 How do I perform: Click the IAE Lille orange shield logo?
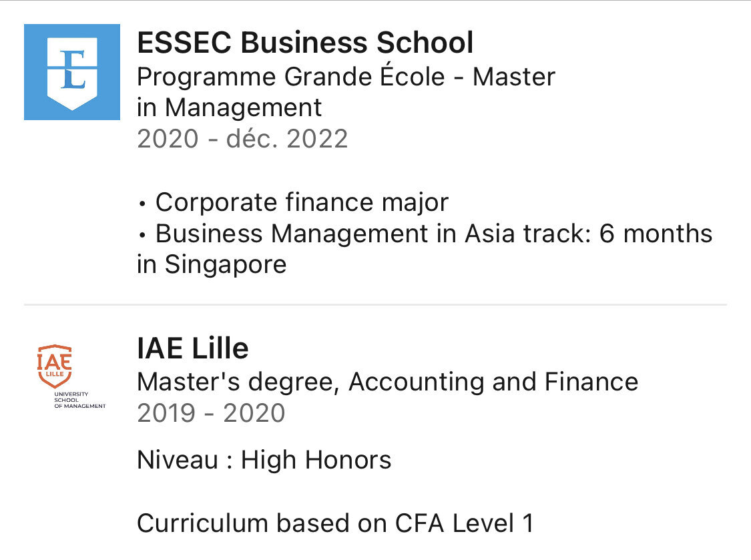click(55, 366)
